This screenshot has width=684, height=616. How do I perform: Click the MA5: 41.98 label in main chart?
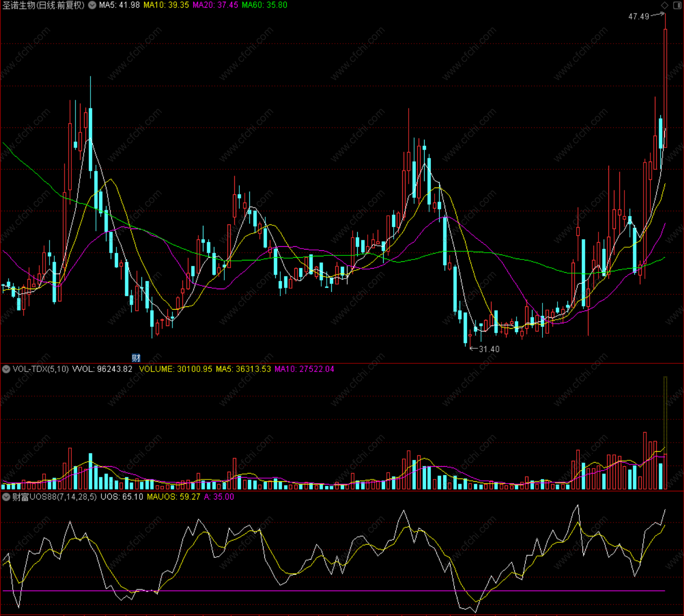(x=119, y=5)
